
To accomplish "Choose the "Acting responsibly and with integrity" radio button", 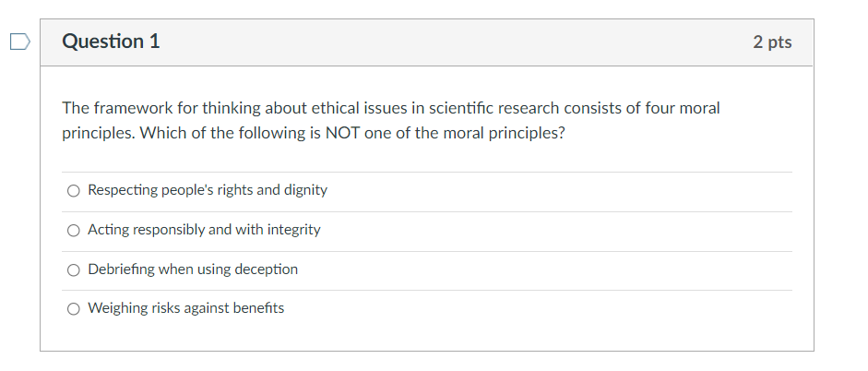I will (74, 231).
